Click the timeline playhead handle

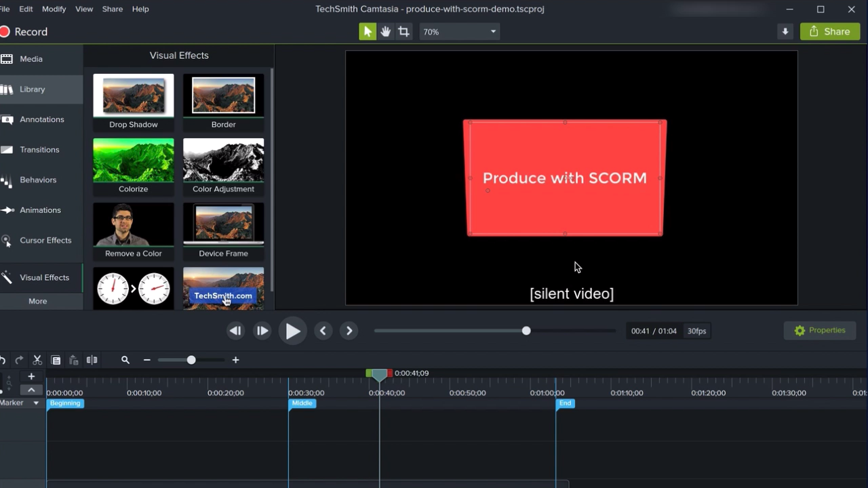click(379, 374)
